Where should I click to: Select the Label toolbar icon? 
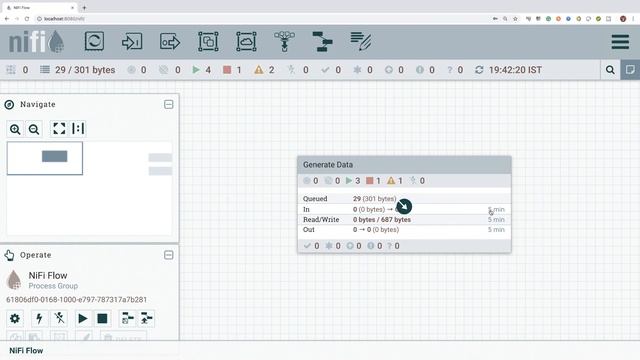point(361,42)
